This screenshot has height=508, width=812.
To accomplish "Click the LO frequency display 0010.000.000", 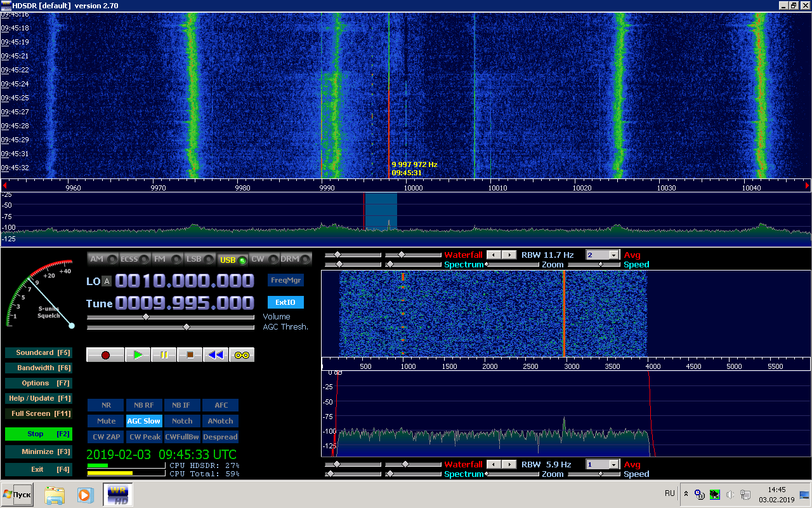I will 185,281.
